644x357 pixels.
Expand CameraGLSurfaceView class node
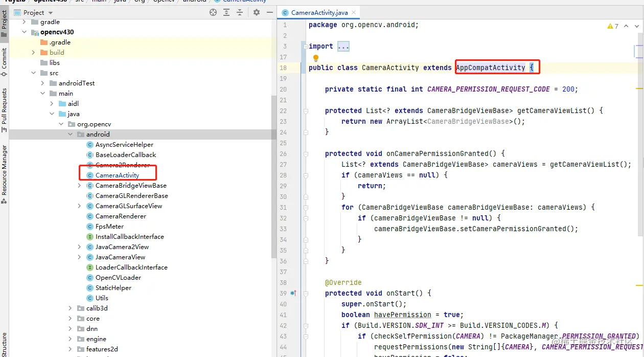[x=79, y=206]
